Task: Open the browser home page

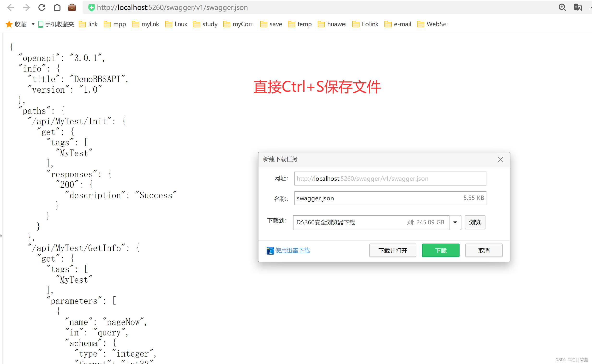Action: tap(57, 7)
